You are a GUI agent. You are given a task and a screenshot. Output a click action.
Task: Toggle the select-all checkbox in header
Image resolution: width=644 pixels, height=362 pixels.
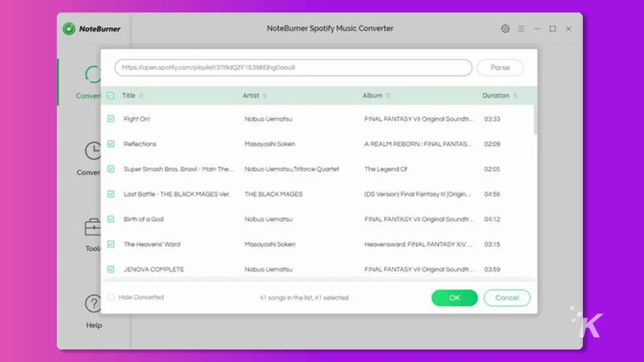pyautogui.click(x=111, y=95)
